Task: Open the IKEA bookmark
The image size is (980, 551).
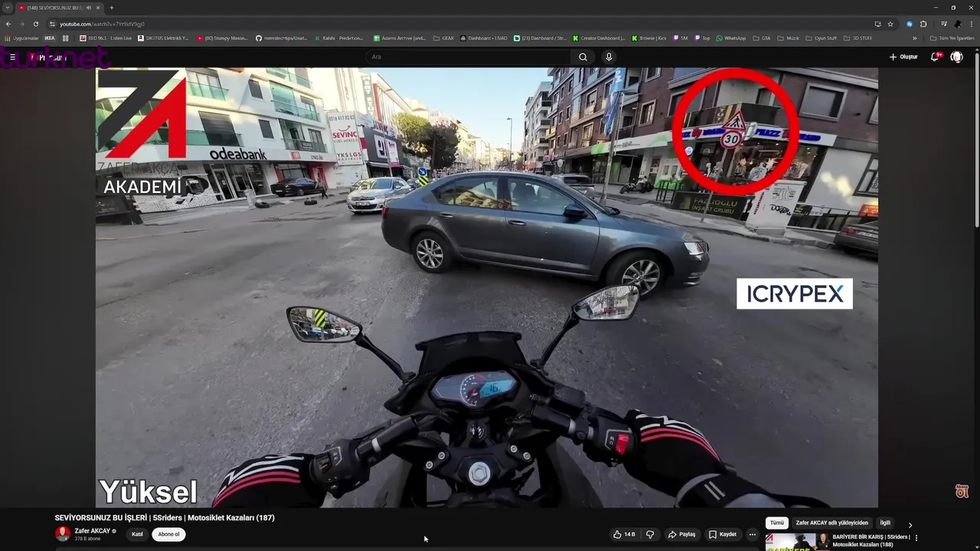Action: click(x=50, y=37)
